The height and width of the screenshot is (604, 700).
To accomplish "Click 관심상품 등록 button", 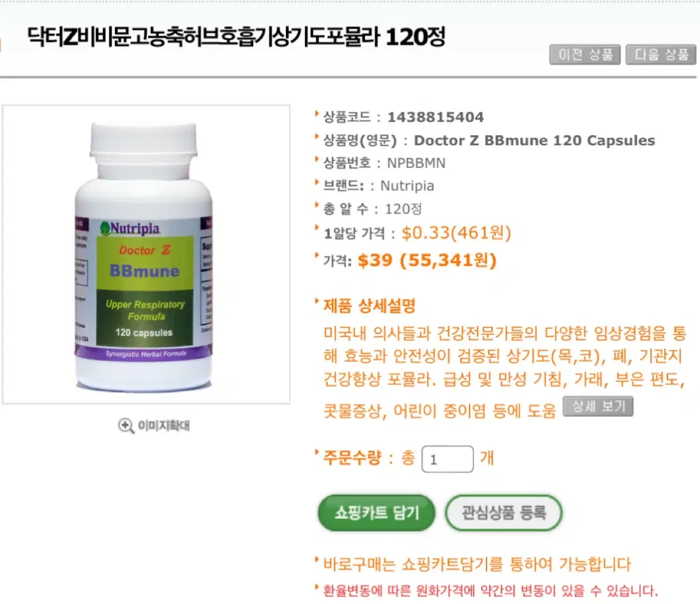I will (x=503, y=513).
